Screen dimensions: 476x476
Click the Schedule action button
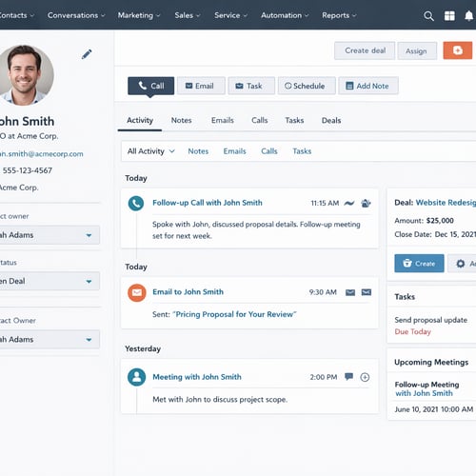click(x=307, y=86)
